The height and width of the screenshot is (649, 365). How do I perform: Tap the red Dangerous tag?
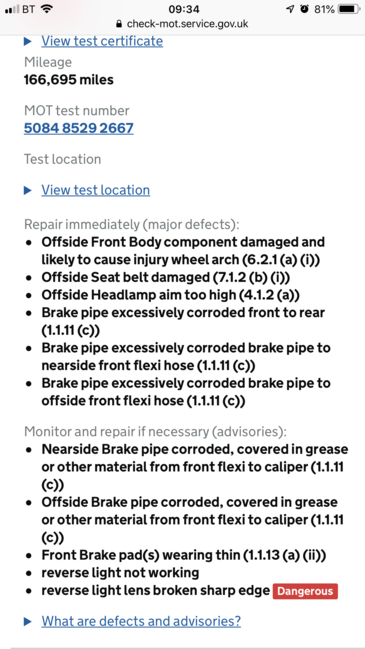coord(305,591)
